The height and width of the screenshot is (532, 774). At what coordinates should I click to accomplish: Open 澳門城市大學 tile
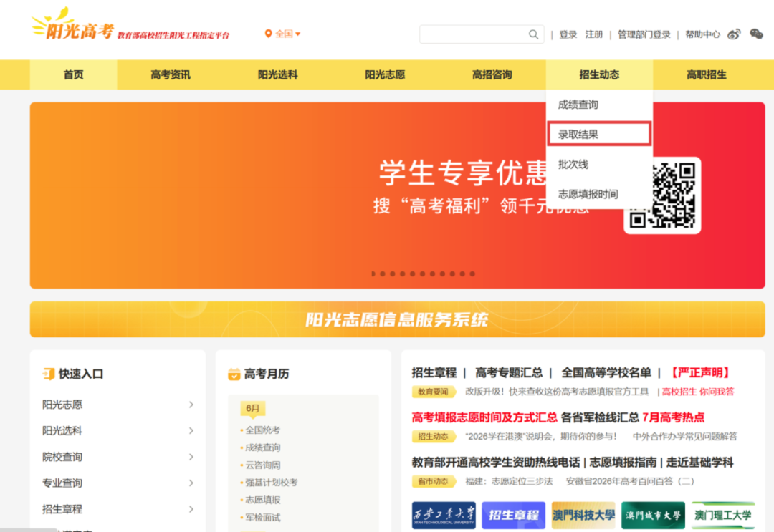653,516
